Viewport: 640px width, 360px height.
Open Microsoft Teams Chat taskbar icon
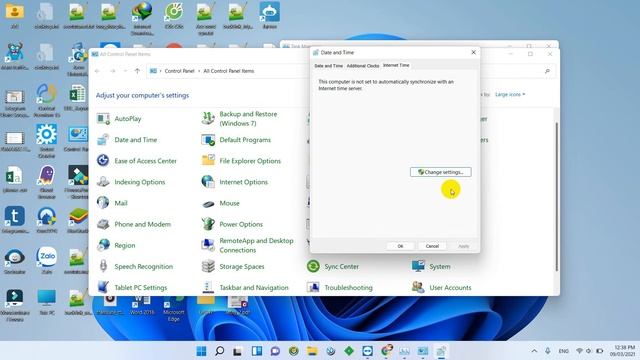(x=275, y=351)
